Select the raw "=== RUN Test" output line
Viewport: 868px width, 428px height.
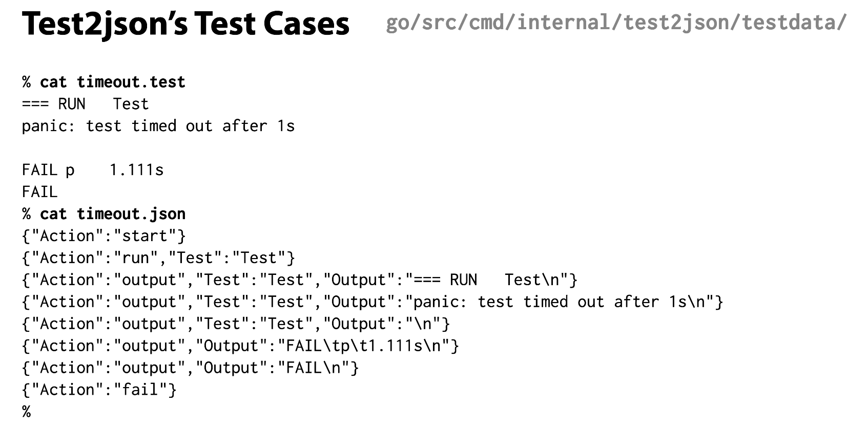(x=85, y=104)
